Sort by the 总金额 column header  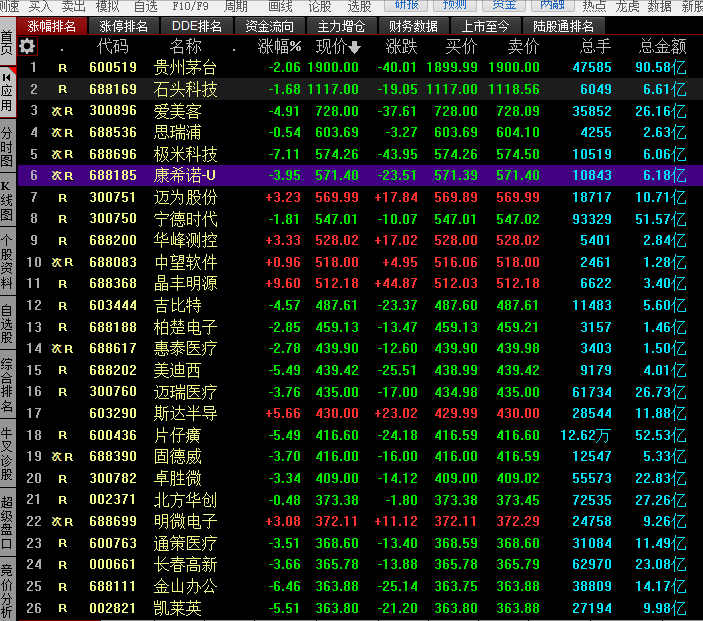pos(663,47)
